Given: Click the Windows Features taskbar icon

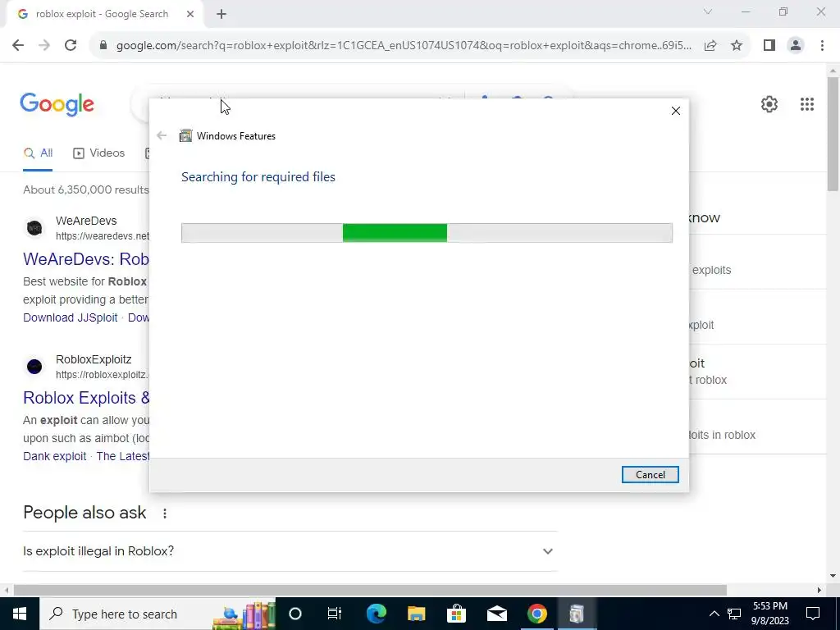Looking at the screenshot, I should point(577,614).
